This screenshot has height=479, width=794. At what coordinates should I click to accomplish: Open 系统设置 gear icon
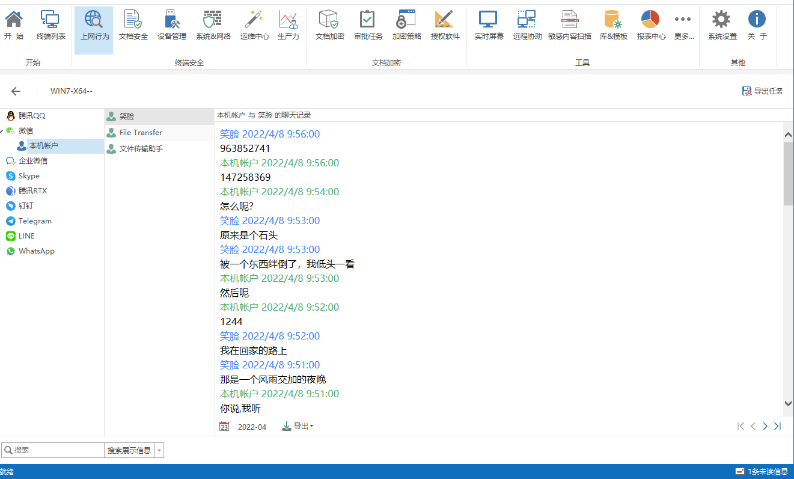[721, 24]
